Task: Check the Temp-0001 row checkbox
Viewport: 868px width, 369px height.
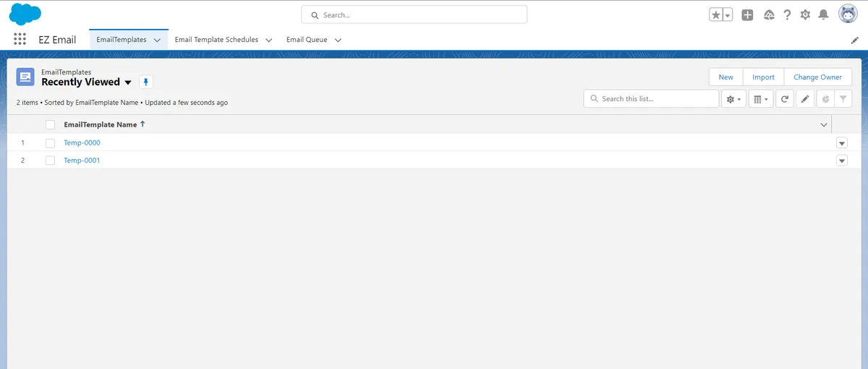Action: [50, 160]
